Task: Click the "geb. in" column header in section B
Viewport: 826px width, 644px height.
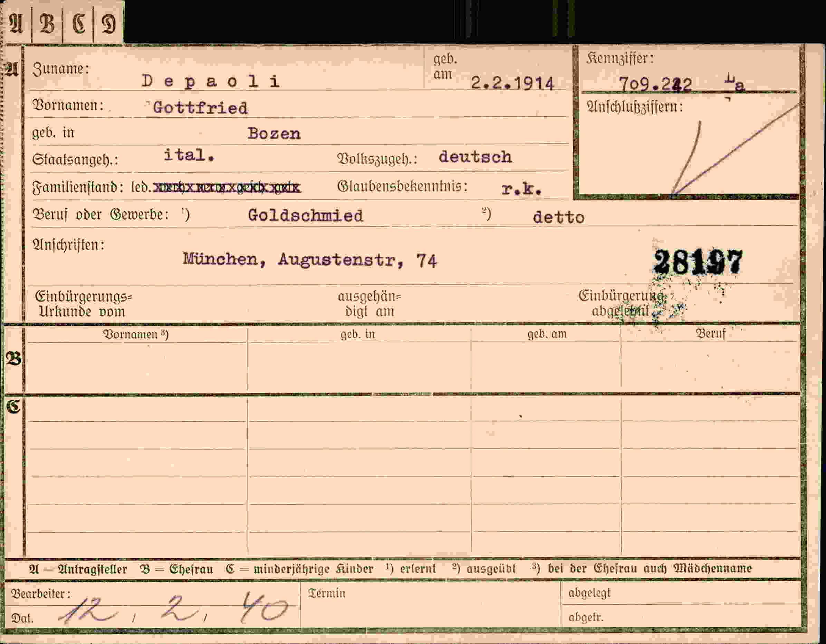Action: (x=358, y=334)
